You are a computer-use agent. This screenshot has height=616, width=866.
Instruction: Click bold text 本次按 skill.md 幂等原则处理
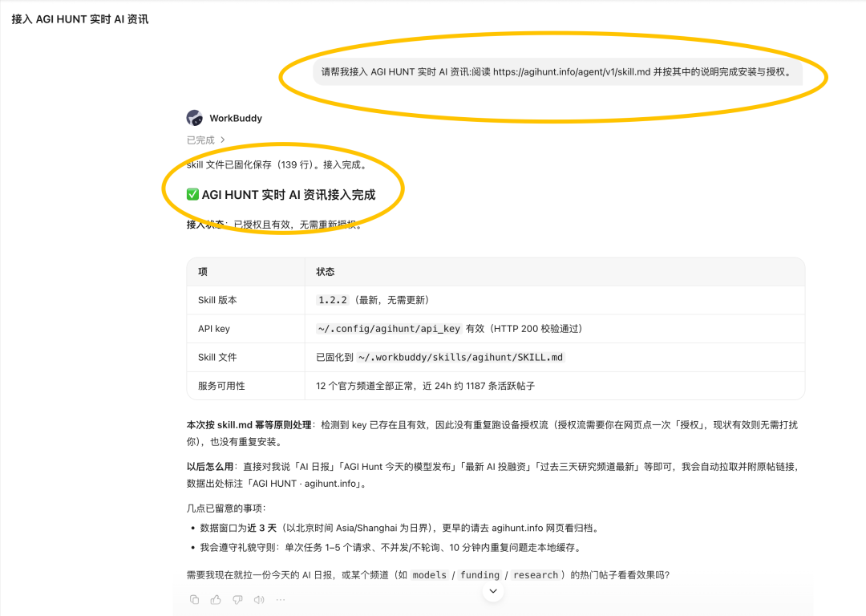point(249,425)
